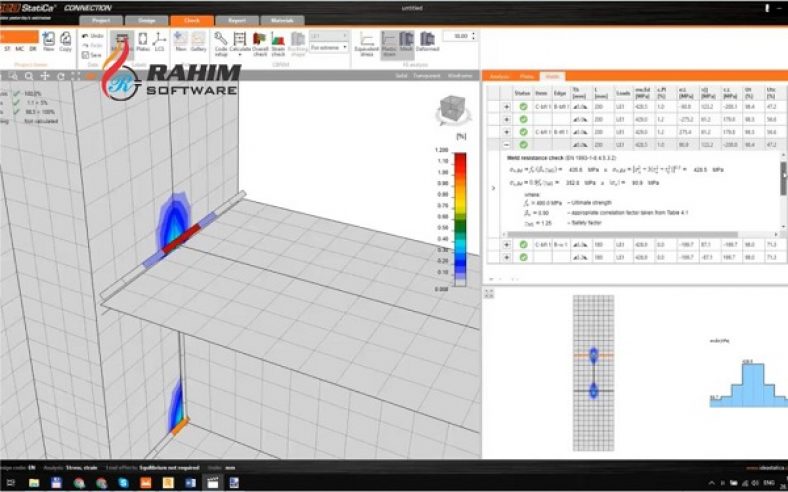Screen dimensions: 788x492
Task: Show the Strain check results
Action: tap(278, 43)
